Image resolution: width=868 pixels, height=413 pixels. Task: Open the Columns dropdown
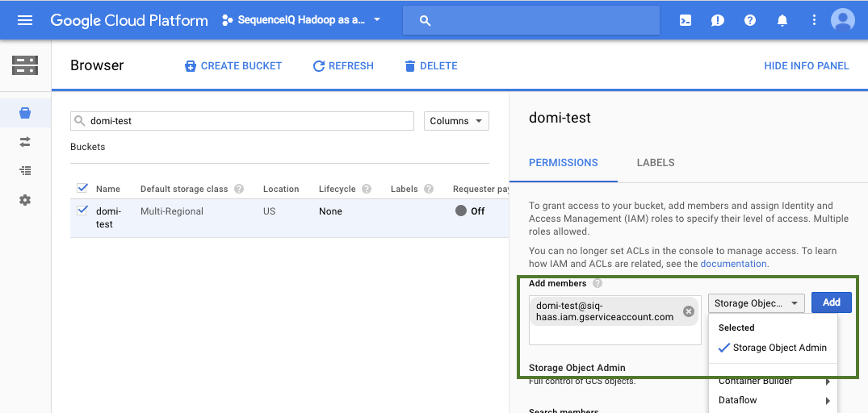[x=456, y=121]
